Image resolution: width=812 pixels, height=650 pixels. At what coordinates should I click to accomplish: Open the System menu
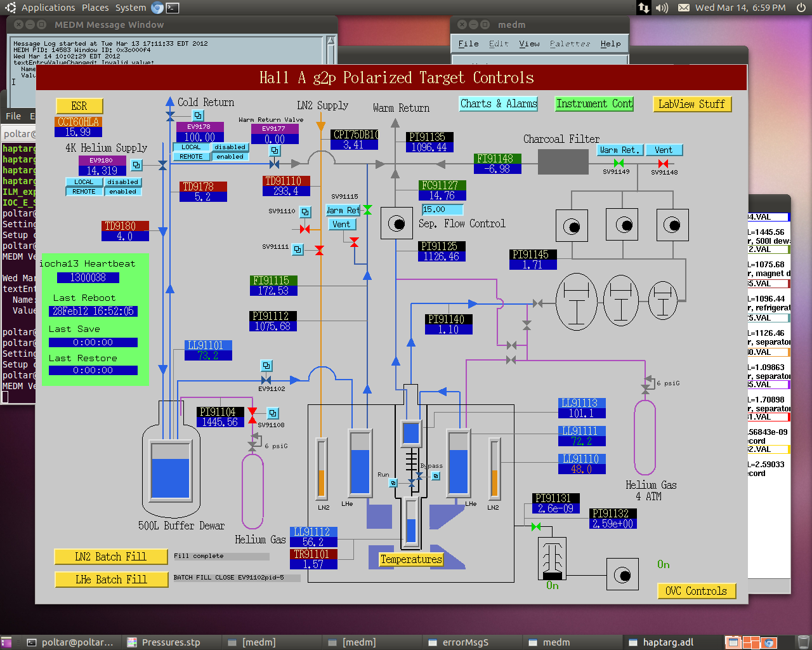pyautogui.click(x=131, y=8)
